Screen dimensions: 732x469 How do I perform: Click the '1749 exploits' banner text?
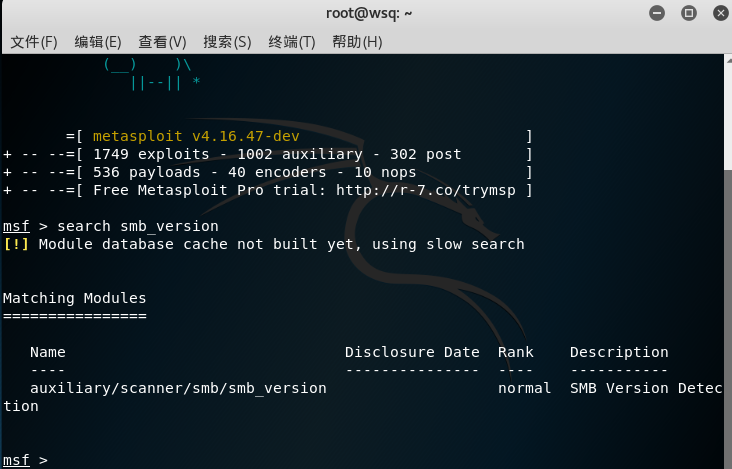coord(151,154)
